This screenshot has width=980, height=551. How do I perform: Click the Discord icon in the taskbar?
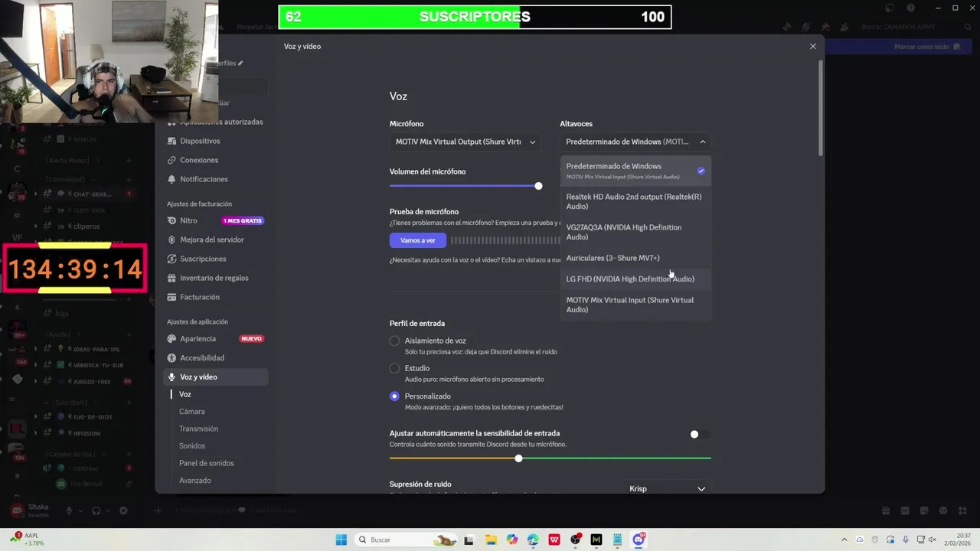639,540
